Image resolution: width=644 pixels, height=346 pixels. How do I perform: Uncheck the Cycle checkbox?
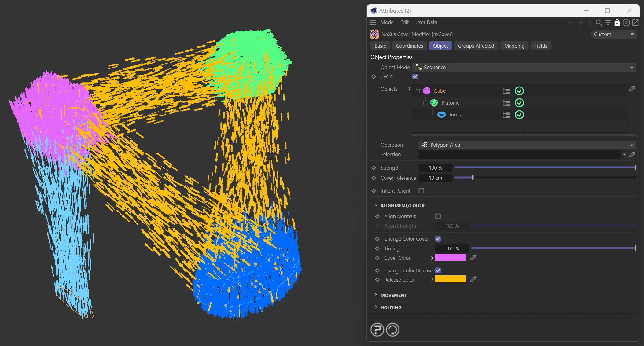[x=415, y=77]
